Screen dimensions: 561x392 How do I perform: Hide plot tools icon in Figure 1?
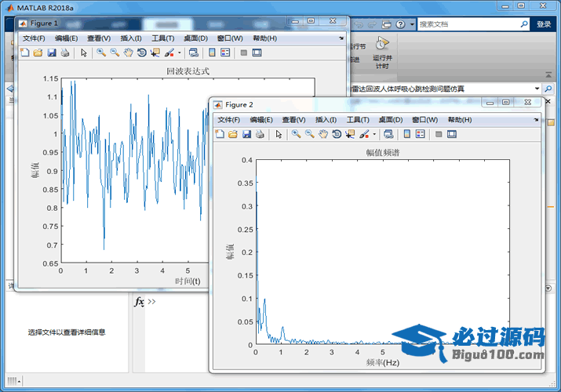[244, 53]
